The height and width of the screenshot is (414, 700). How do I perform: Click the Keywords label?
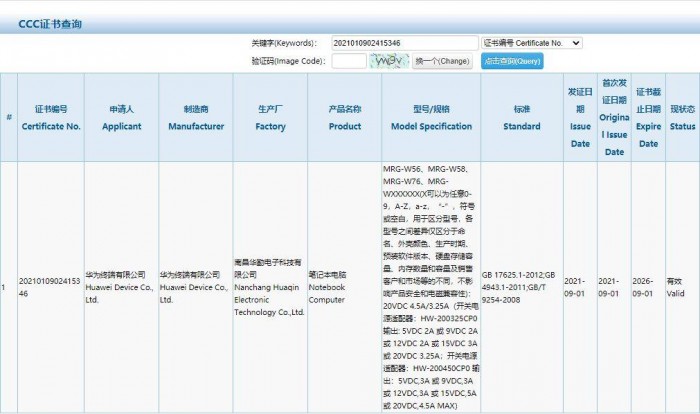click(x=284, y=43)
